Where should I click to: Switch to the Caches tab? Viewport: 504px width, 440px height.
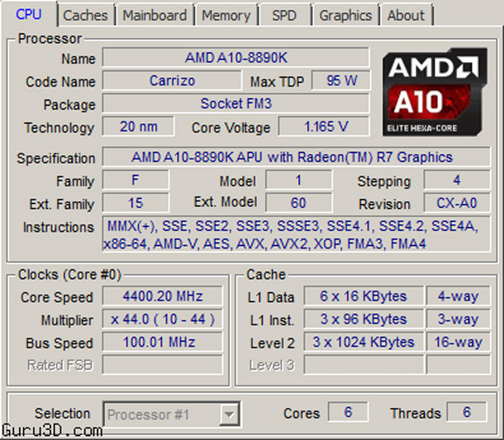(x=85, y=15)
